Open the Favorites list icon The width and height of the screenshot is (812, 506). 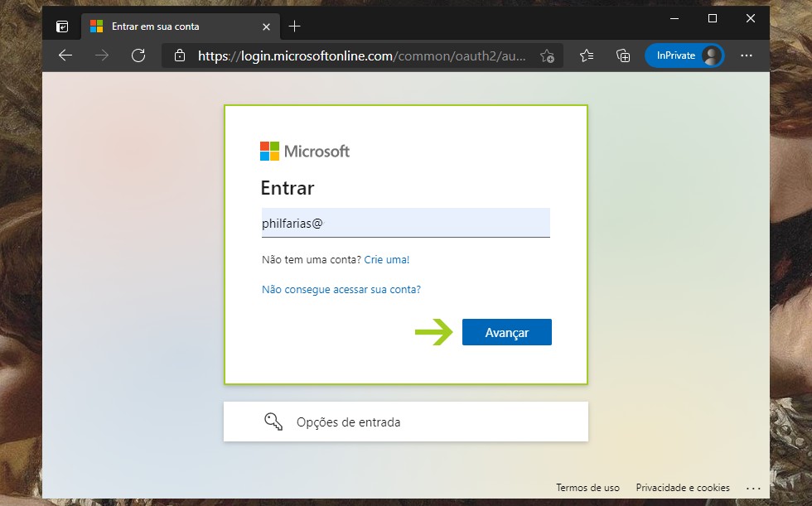coord(587,55)
